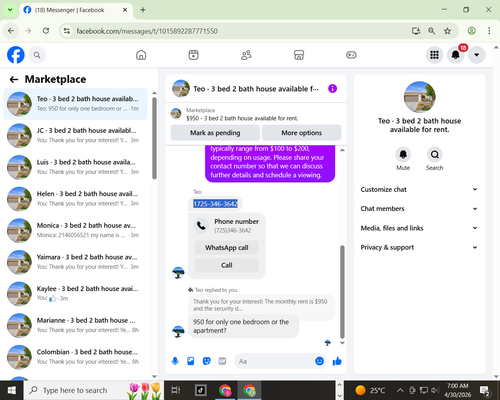Open the Facebook menu grid icon
500x400 pixels.
point(434,55)
